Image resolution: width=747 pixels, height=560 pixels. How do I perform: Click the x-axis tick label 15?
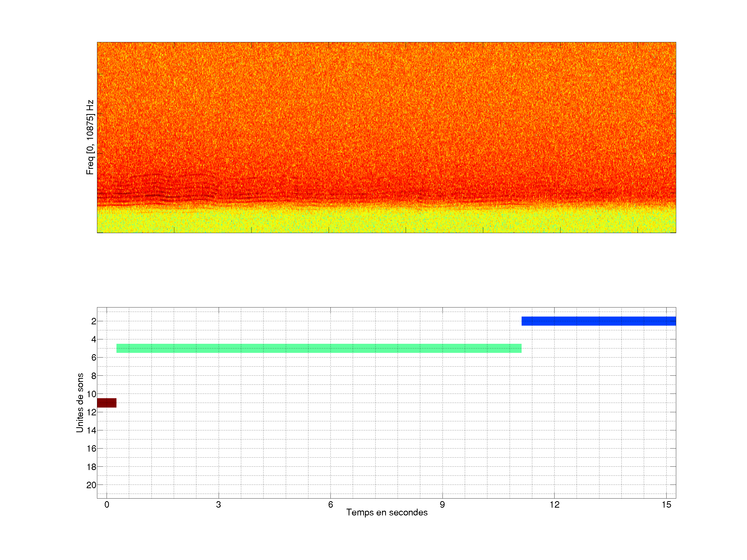[666, 505]
